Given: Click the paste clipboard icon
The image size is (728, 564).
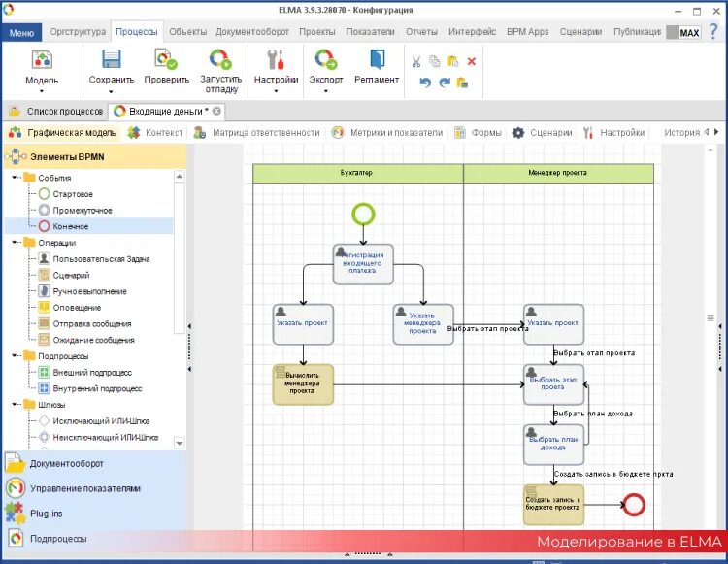Looking at the screenshot, I should click(x=452, y=61).
